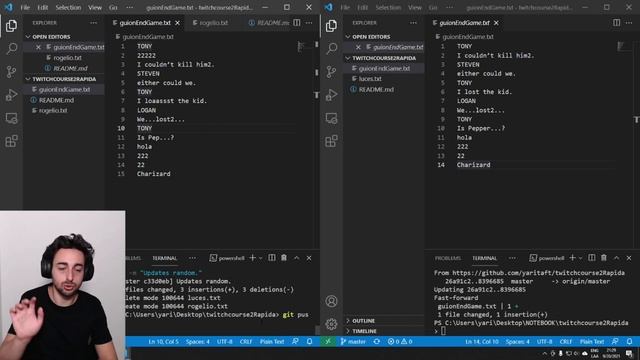Open terminal launch profile dropdown in left window
Viewport: 640px width, 360px height.
pos(260,258)
